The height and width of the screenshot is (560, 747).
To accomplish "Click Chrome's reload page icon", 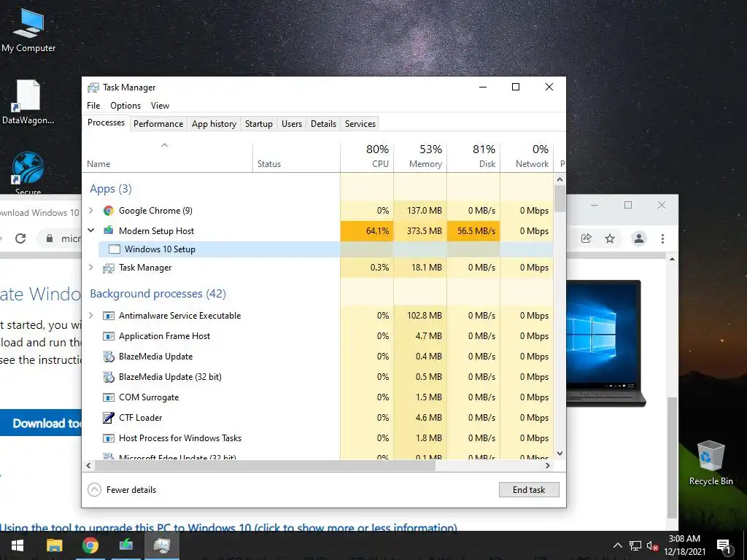I will (x=20, y=238).
